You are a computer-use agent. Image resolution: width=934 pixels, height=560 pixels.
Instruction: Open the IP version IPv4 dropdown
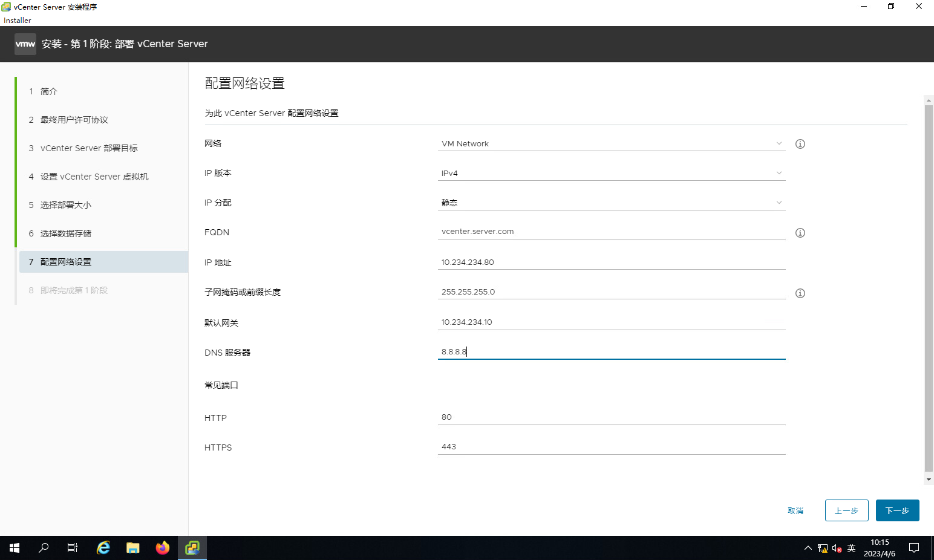611,174
